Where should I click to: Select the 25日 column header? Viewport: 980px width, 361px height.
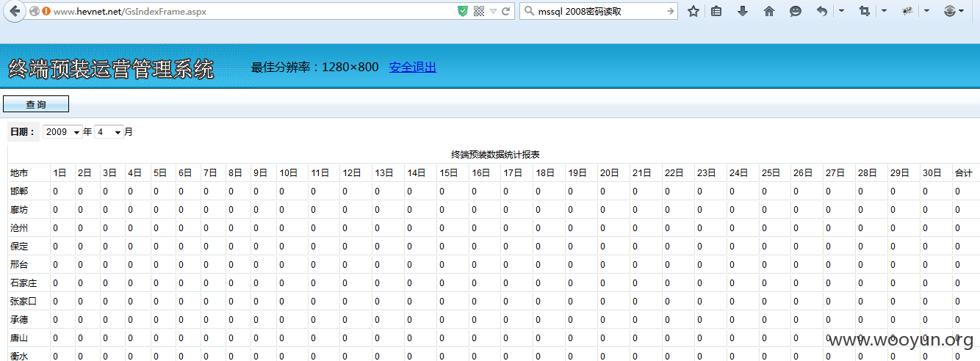(x=771, y=173)
